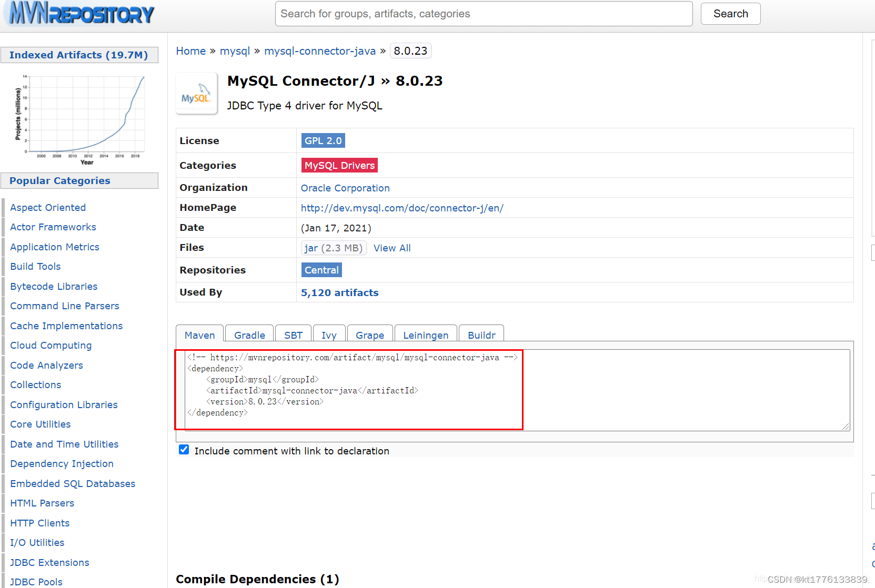Click the Search button
The image size is (875, 588).
click(x=730, y=14)
